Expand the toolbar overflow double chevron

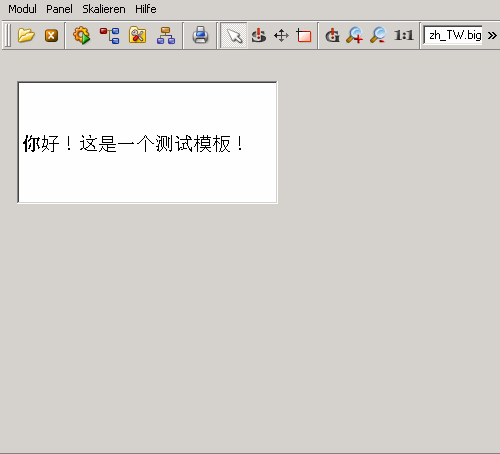coord(492,35)
